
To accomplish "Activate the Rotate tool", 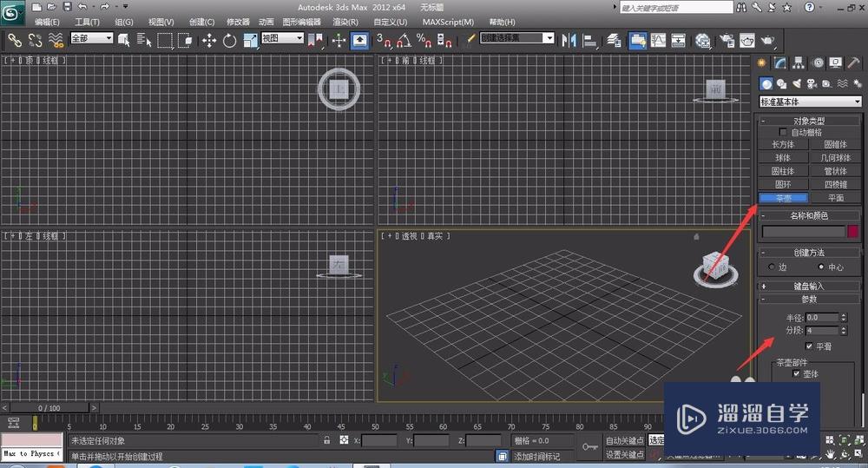I will 230,40.
